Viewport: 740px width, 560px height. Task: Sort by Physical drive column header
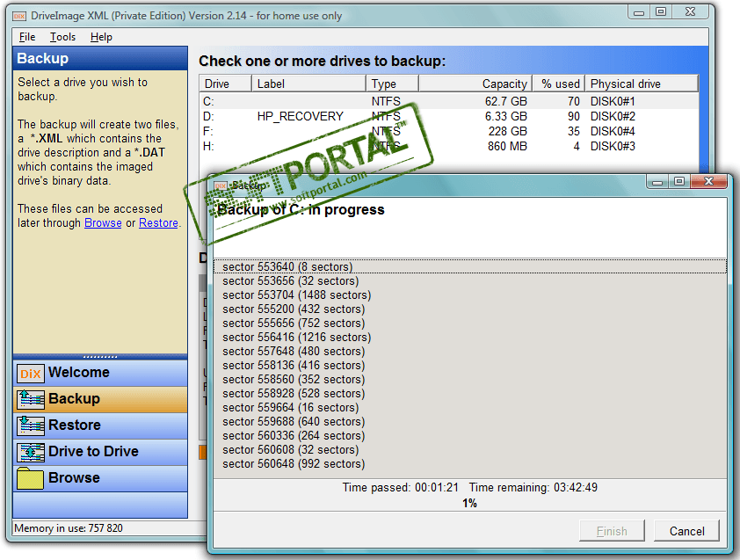click(642, 84)
